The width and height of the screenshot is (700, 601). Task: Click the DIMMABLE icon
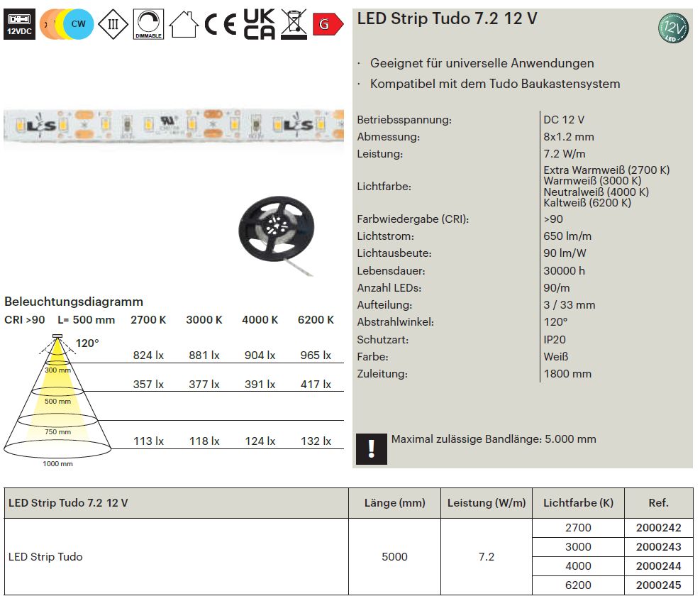tap(148, 24)
